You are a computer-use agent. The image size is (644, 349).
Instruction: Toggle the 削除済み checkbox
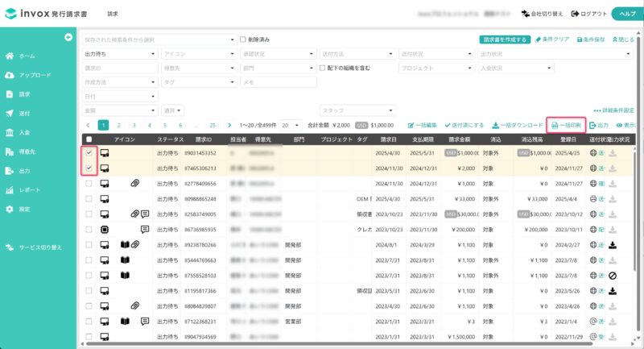pyautogui.click(x=243, y=39)
